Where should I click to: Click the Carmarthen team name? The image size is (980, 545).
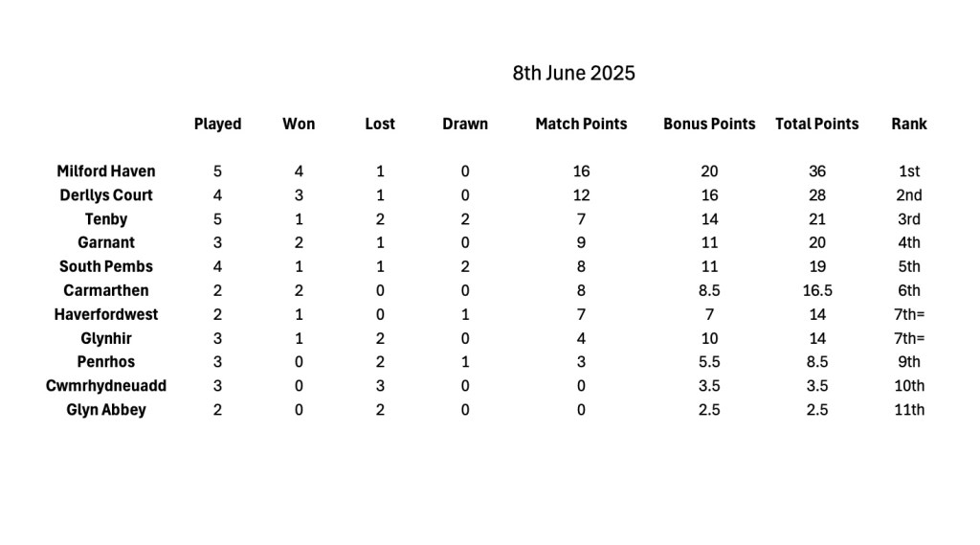tap(106, 290)
